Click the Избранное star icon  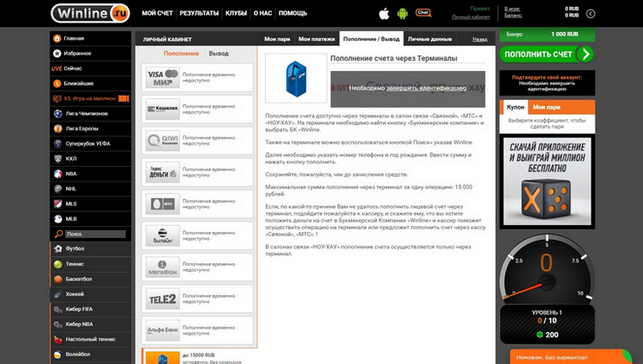(x=57, y=53)
